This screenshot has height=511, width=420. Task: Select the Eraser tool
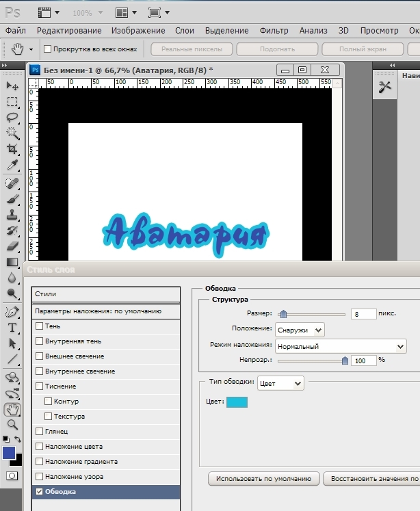coord(12,246)
